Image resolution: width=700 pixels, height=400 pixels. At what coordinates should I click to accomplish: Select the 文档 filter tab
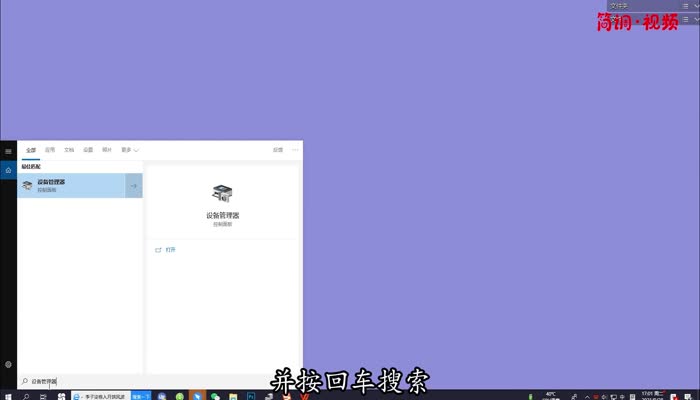pyautogui.click(x=69, y=150)
